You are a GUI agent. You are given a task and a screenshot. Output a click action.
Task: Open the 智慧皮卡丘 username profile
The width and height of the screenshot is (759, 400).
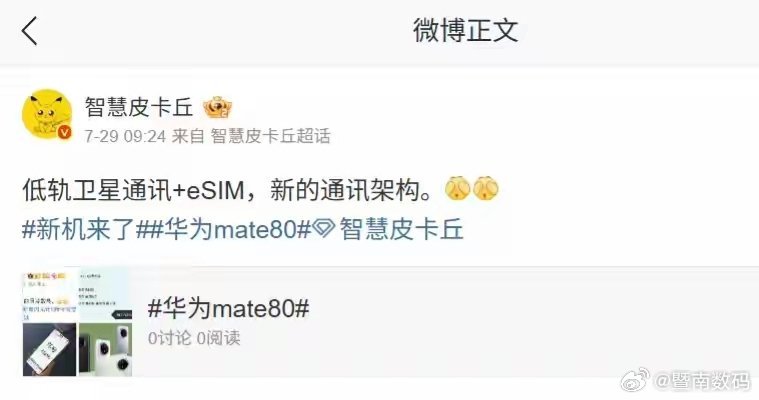click(x=139, y=107)
